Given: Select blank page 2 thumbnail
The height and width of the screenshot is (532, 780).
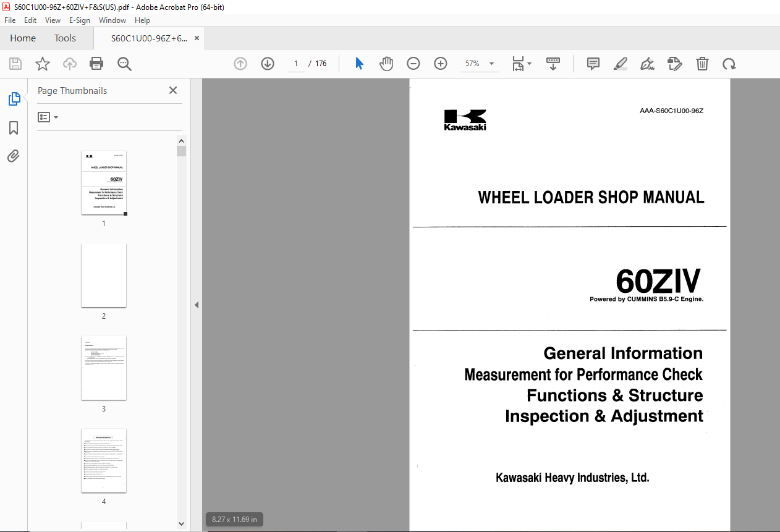Looking at the screenshot, I should [x=104, y=275].
